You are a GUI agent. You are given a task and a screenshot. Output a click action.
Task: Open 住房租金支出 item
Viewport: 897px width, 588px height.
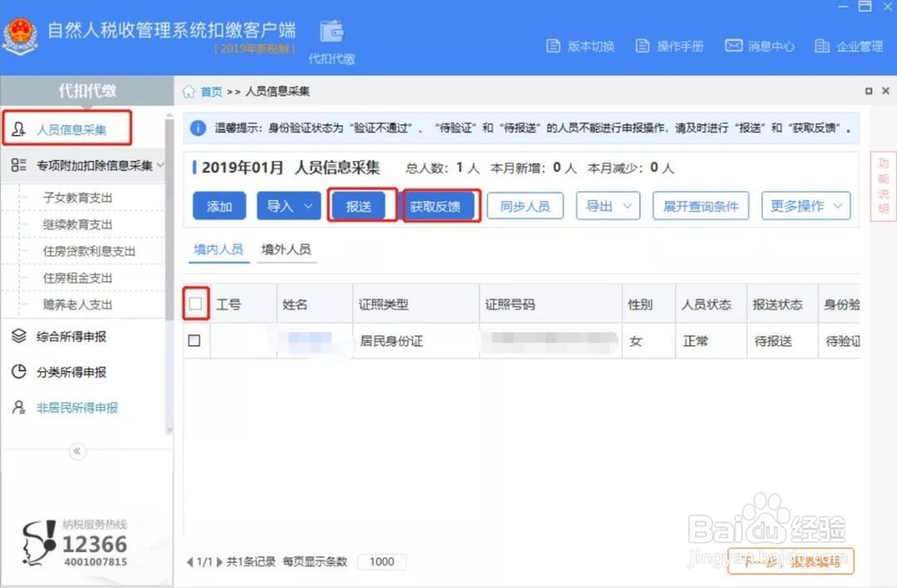coord(78,278)
